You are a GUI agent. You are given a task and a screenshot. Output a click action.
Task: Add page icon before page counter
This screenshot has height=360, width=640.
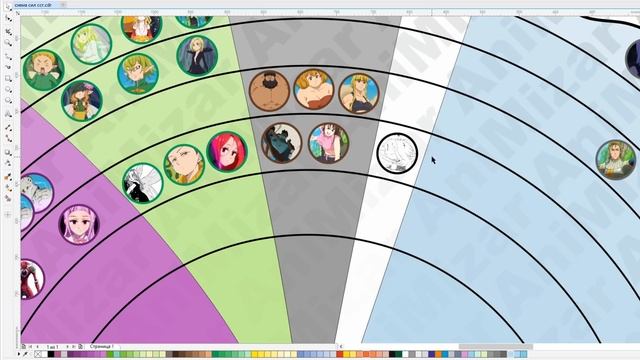click(24, 347)
